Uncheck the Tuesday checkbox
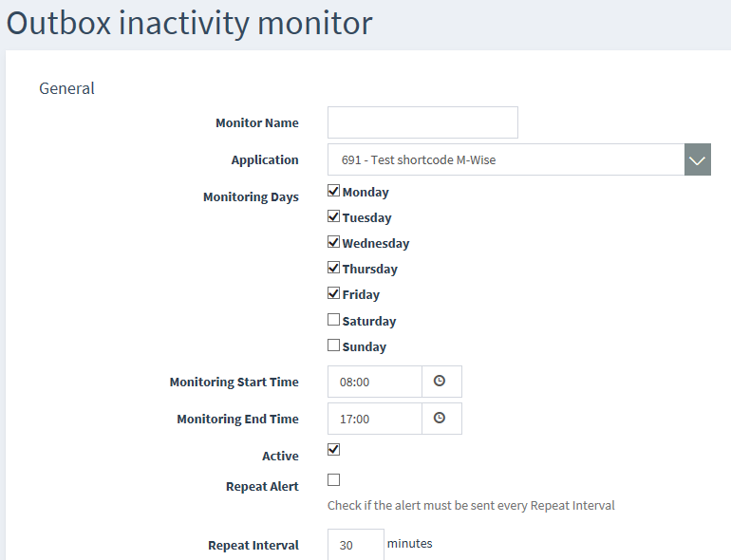 click(x=333, y=216)
